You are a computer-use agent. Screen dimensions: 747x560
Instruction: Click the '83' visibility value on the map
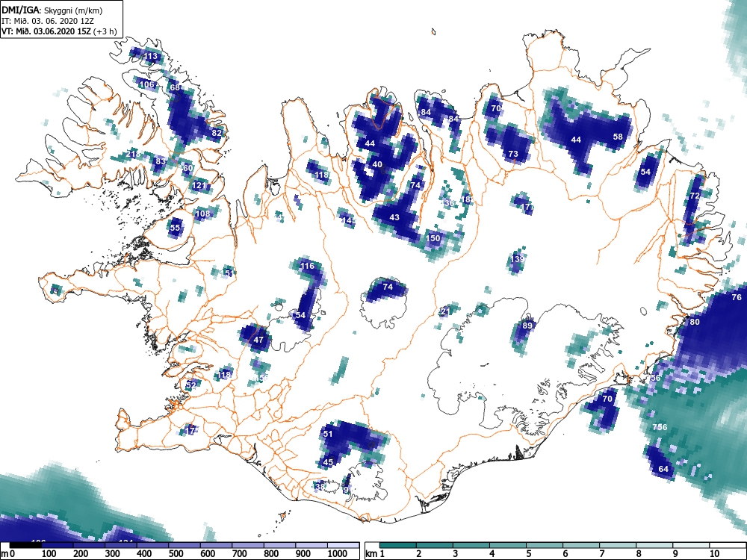(x=161, y=161)
